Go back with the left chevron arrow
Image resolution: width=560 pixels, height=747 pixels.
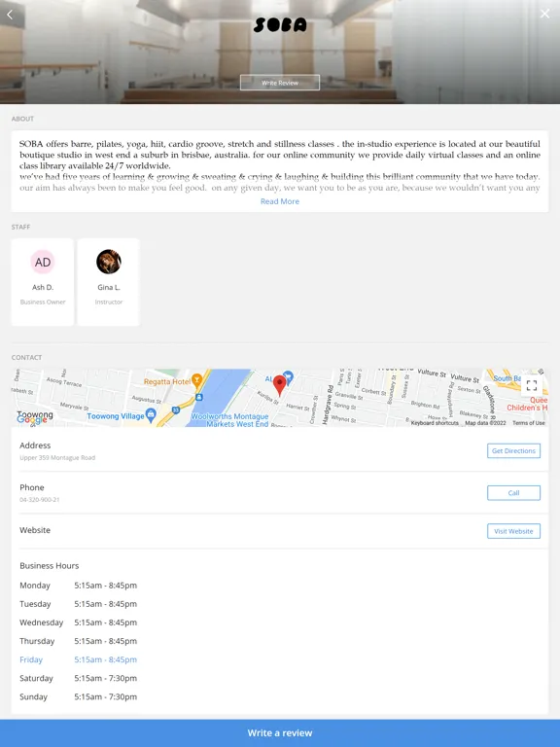pyautogui.click(x=10, y=15)
